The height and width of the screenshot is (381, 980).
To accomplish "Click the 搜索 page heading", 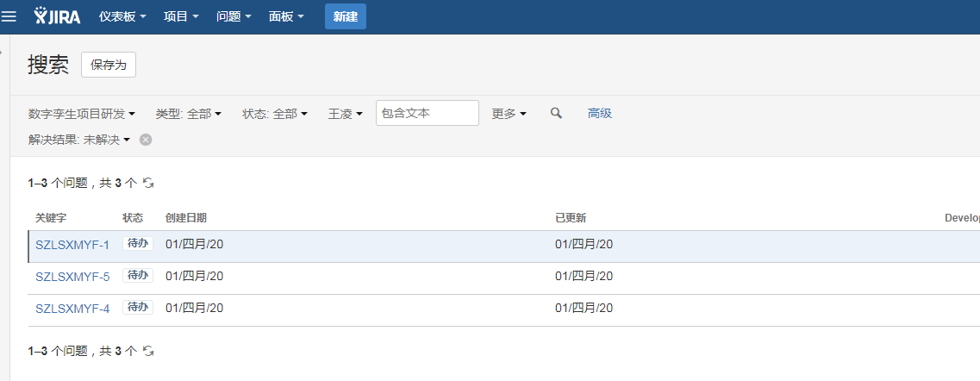I will 48,65.
